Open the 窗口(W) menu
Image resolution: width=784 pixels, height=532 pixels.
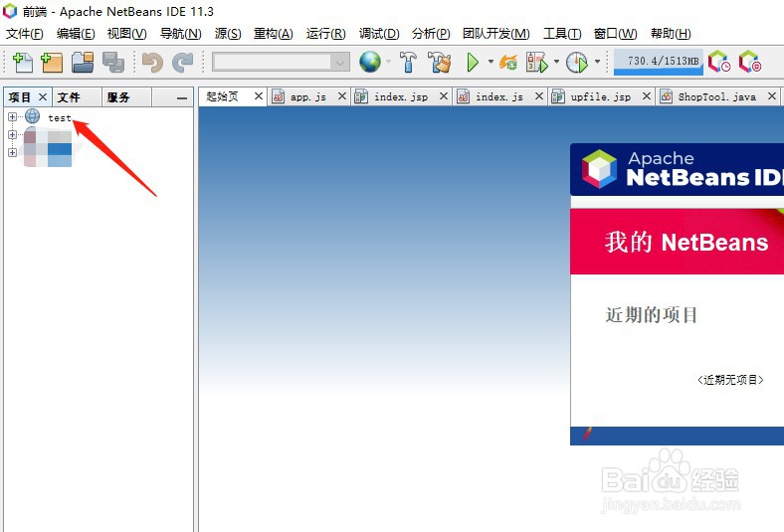point(615,34)
